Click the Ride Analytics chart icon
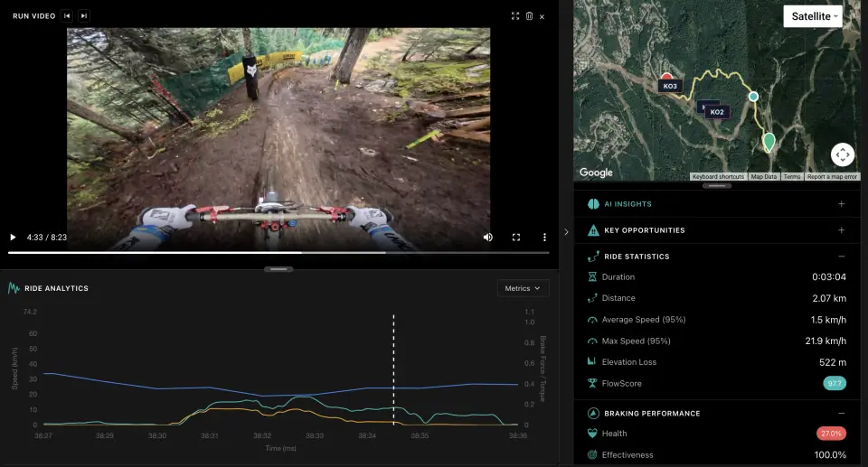The height and width of the screenshot is (467, 868). [14, 288]
